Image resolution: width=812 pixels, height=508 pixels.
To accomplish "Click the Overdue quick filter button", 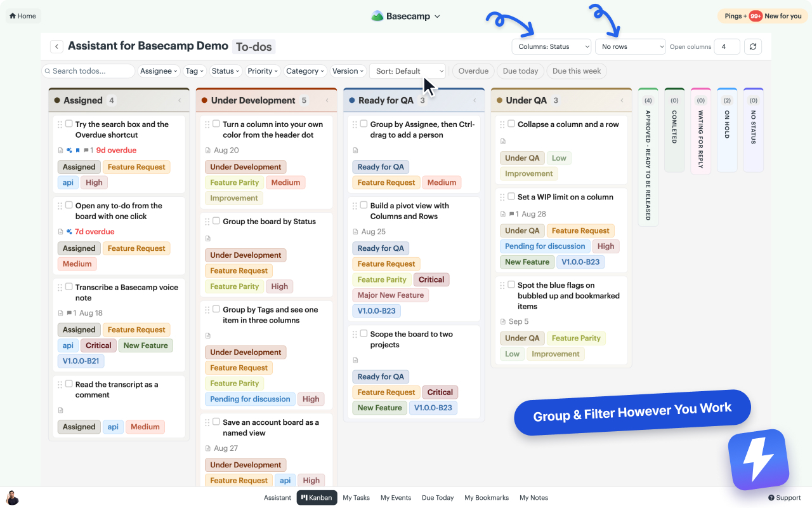I will click(x=473, y=71).
